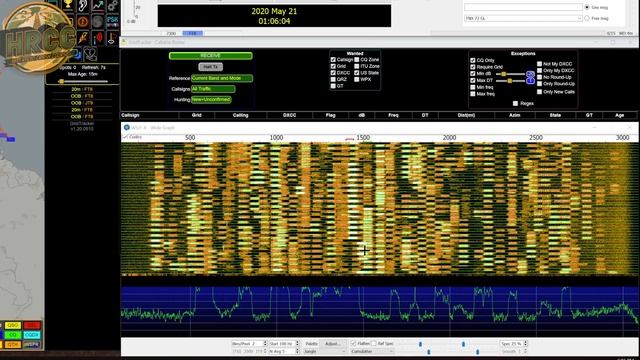Click the flag pin icon
The image size is (640, 360).
point(113,38)
